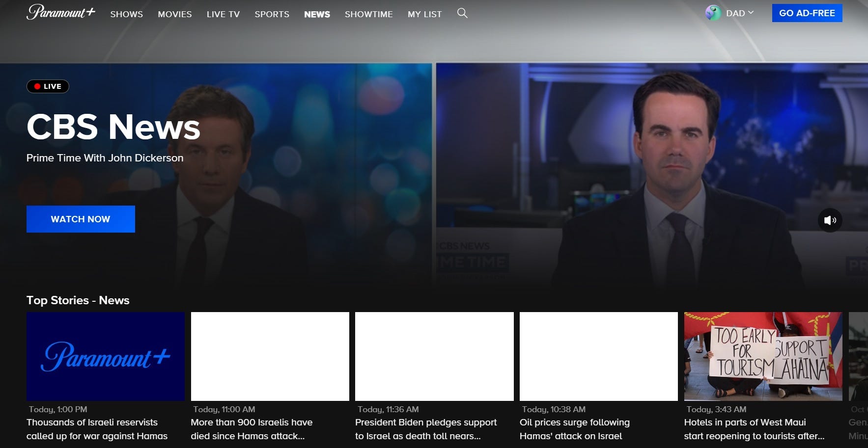Open MY LIST
Image resolution: width=868 pixels, height=448 pixels.
tap(424, 14)
